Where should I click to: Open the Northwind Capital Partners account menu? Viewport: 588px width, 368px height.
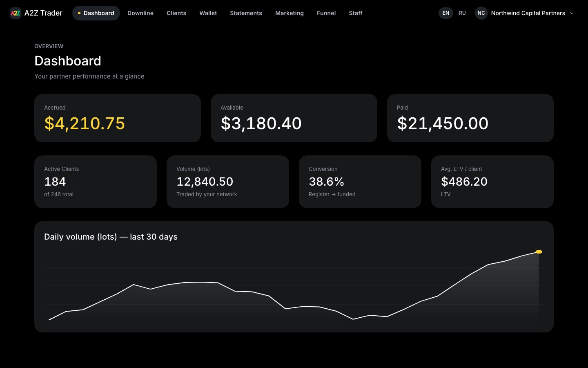coord(525,13)
